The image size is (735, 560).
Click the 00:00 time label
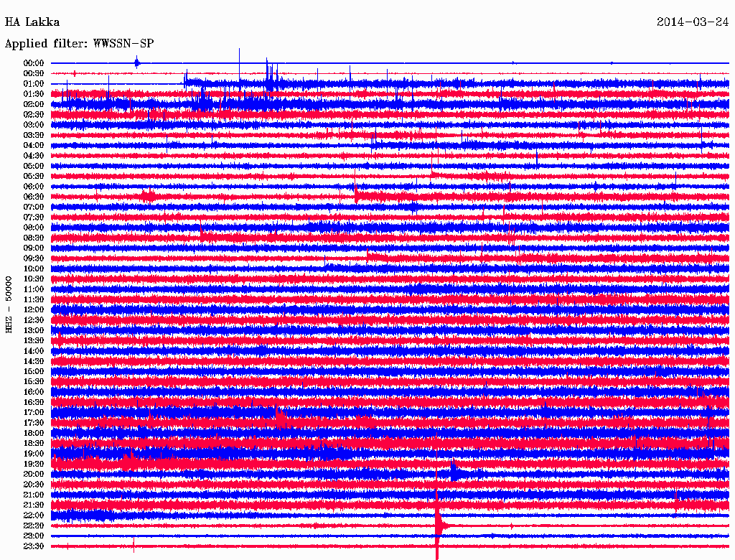(34, 63)
